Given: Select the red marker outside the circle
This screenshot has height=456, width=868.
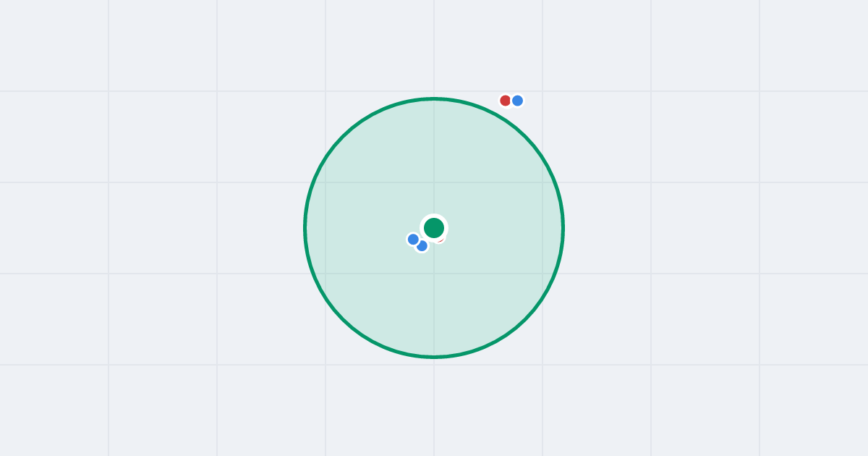Looking at the screenshot, I should click(506, 101).
